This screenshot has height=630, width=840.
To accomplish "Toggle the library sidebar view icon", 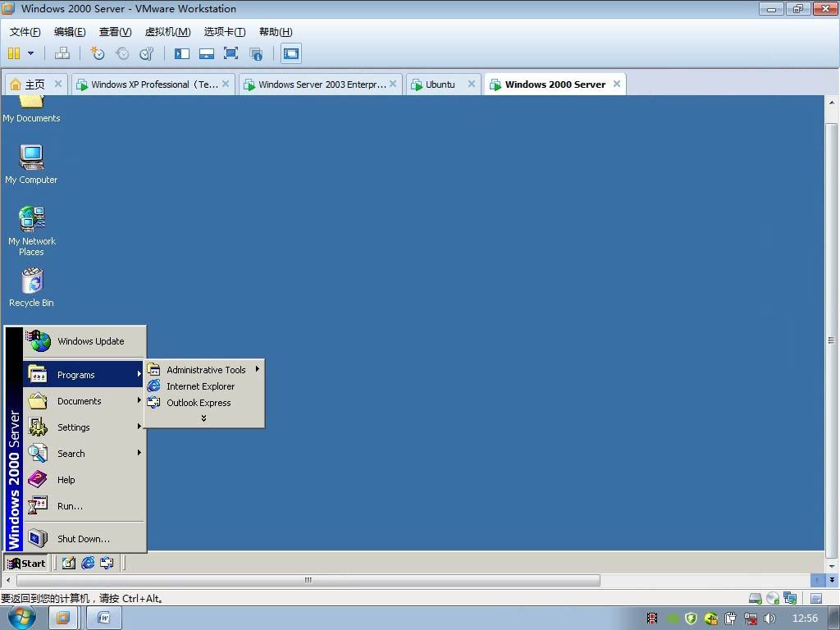I will [182, 53].
